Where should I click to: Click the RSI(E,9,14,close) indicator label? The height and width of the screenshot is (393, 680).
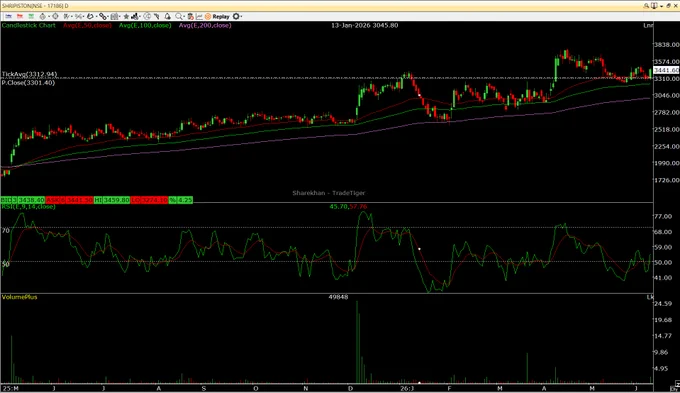point(28,206)
